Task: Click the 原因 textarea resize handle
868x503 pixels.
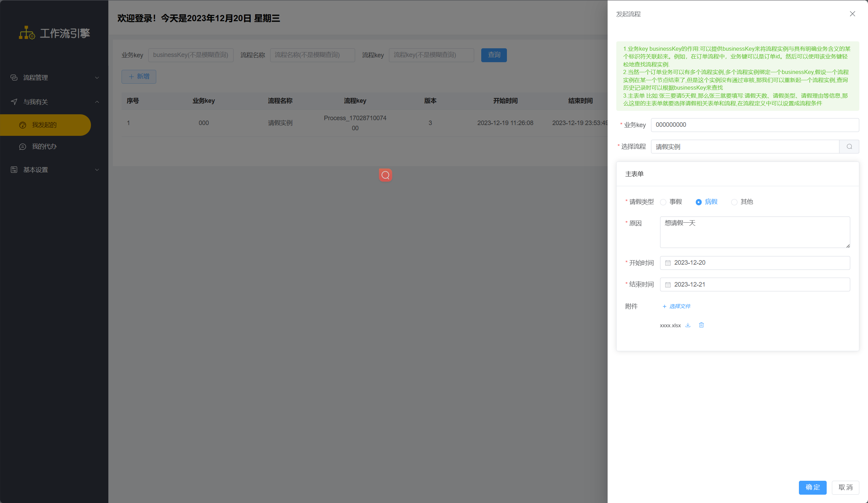Action: pos(848,246)
